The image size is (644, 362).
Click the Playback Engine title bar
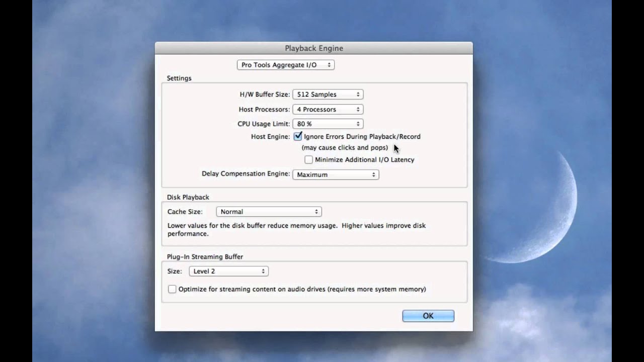pos(314,48)
